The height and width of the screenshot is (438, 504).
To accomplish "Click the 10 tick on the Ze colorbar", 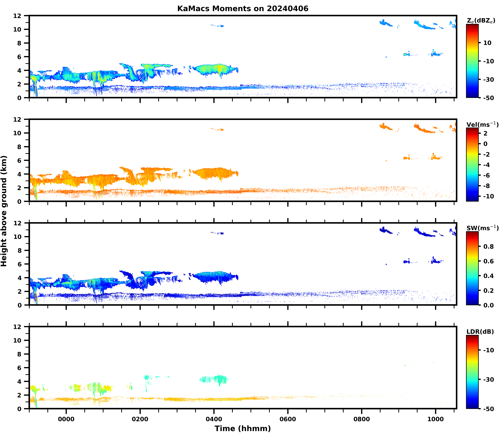I will [487, 43].
